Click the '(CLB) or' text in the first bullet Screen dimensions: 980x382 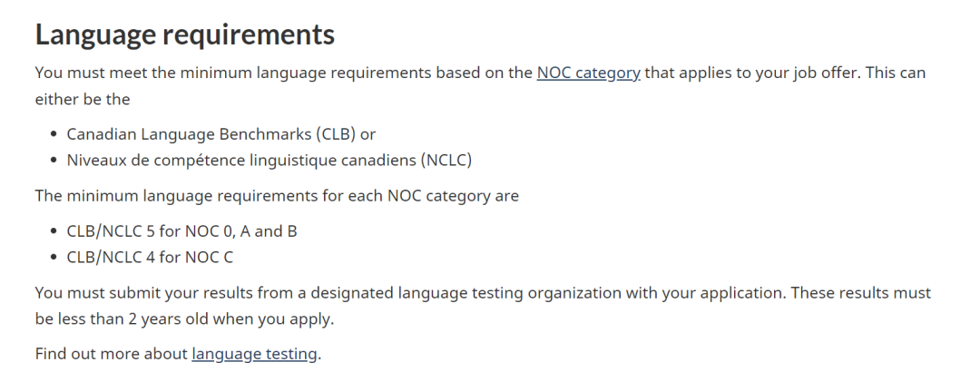coord(346,133)
